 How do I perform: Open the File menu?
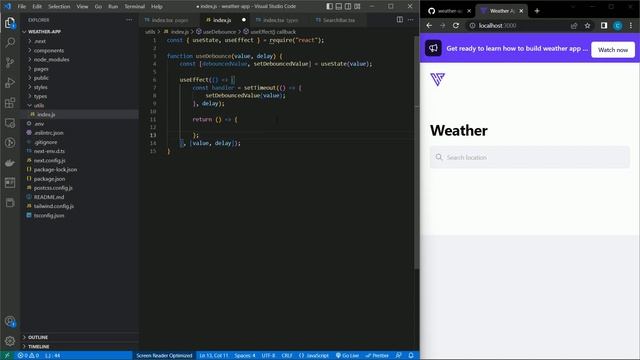click(x=22, y=7)
